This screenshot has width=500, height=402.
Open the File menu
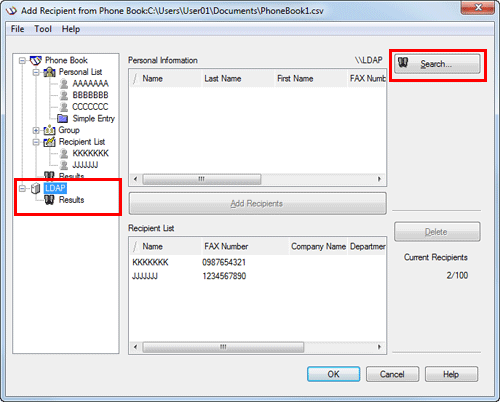pos(17,29)
